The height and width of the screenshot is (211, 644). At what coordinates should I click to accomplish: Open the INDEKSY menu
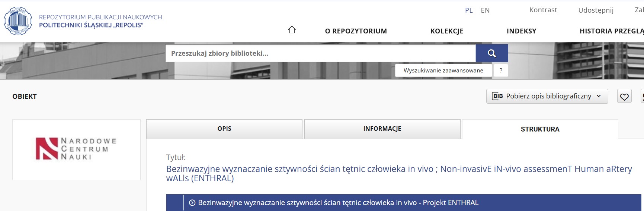[x=521, y=31]
